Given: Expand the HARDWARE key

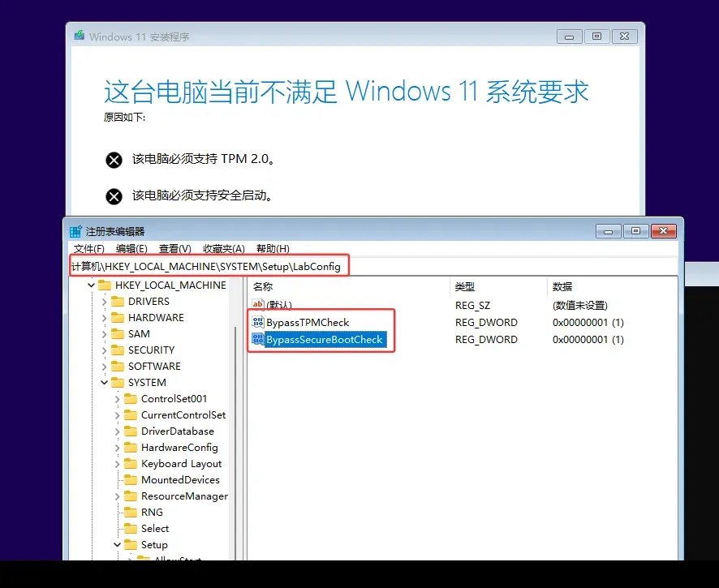Looking at the screenshot, I should (104, 318).
